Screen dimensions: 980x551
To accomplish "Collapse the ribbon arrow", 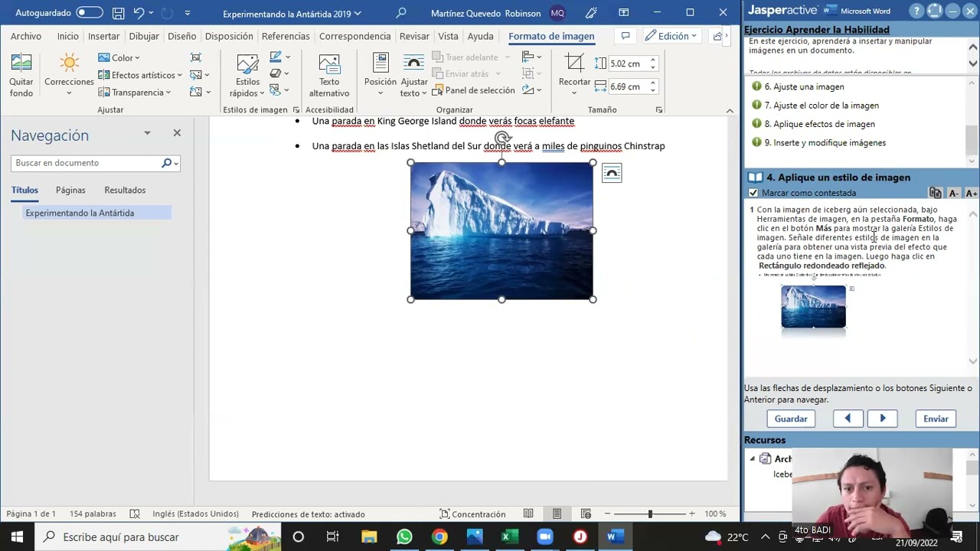I will point(730,110).
